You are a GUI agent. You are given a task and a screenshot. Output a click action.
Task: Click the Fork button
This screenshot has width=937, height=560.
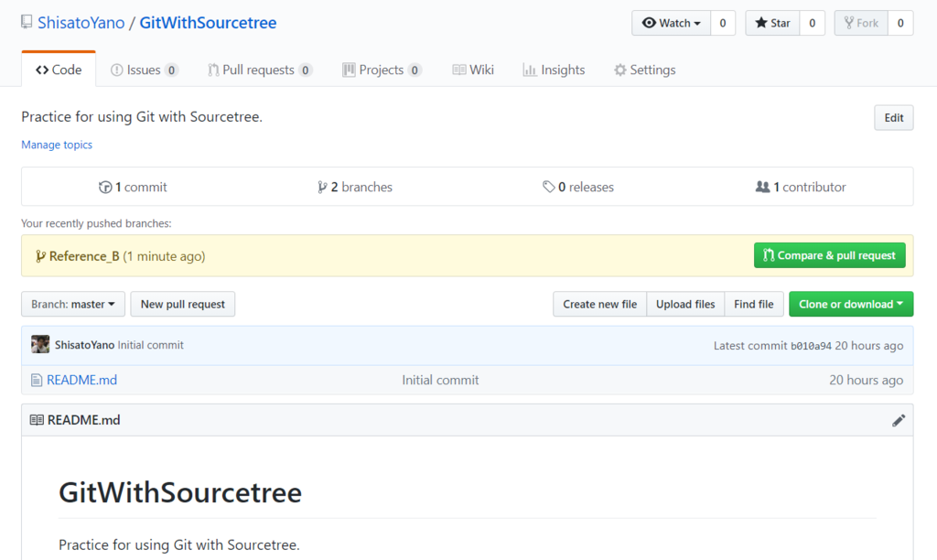[861, 23]
